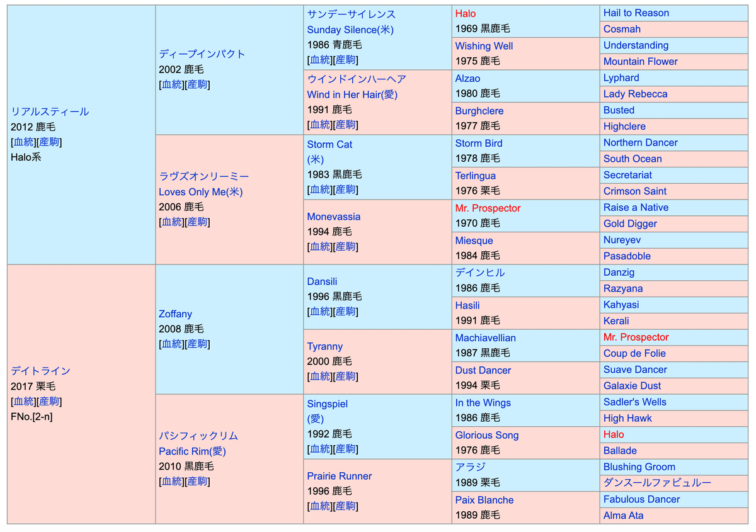Select the Machiavellian link
Viewport: 756px width, 532px height.
pyautogui.click(x=485, y=338)
